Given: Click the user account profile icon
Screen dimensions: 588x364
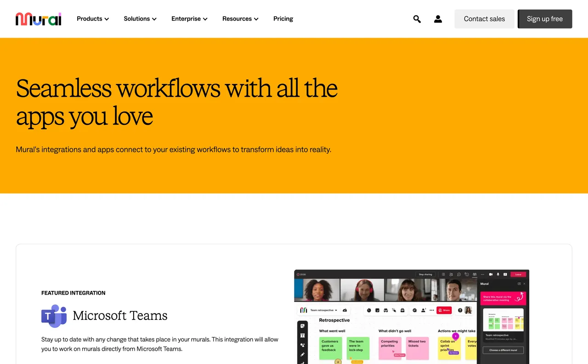Looking at the screenshot, I should tap(438, 19).
